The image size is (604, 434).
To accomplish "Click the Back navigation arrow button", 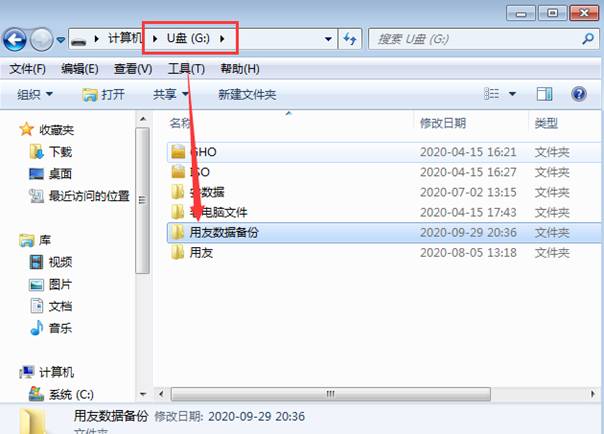I will tap(15, 39).
